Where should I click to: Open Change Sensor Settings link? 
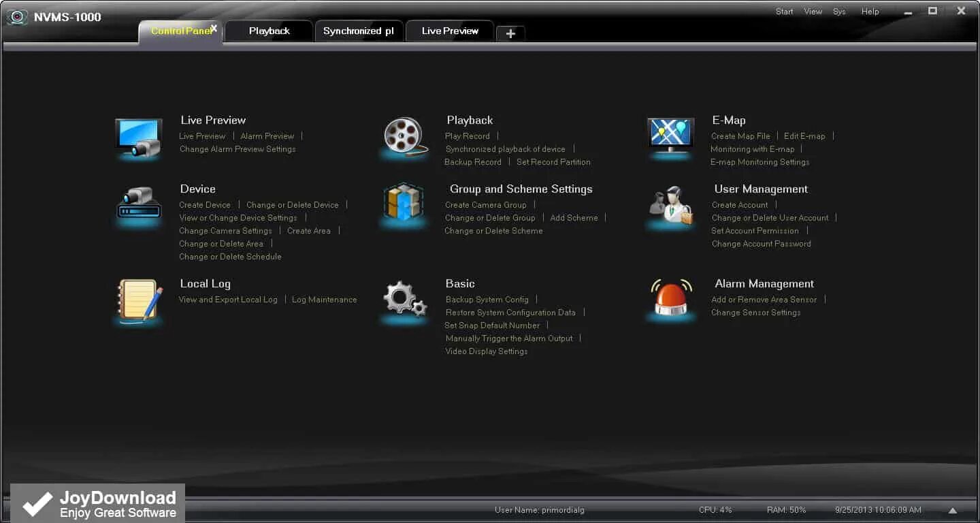[x=756, y=313]
